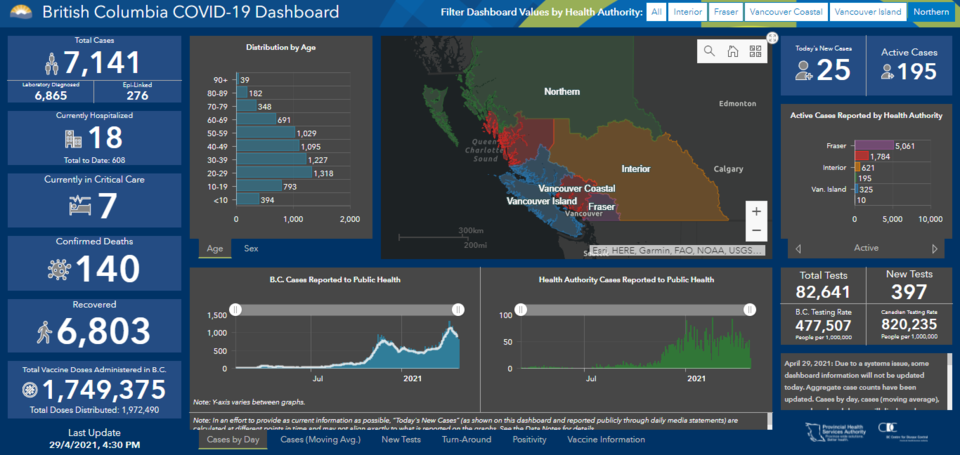The image size is (960, 455).
Task: Click the Interior bar showing 621
Action: click(857, 167)
